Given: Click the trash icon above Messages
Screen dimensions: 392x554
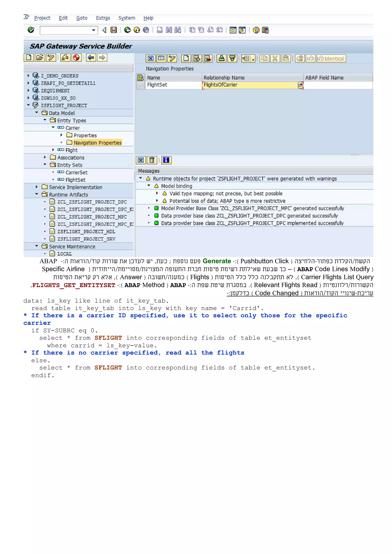Looking at the screenshot, I should 152,160.
